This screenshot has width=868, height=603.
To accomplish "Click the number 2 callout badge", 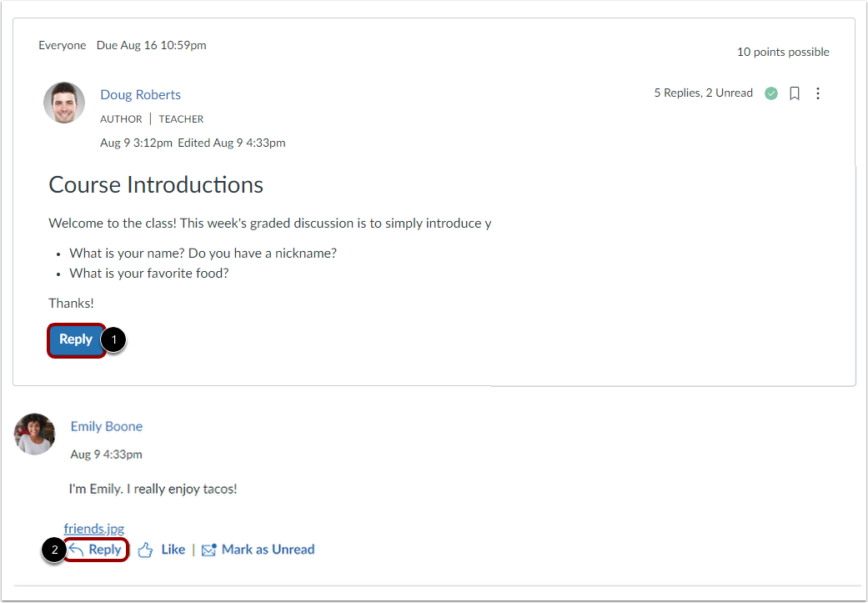I will [54, 550].
